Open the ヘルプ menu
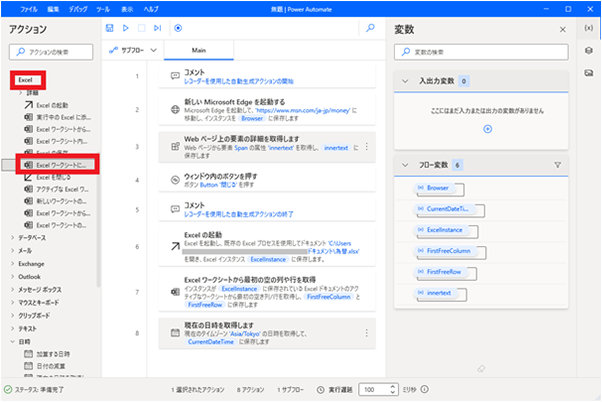Viewport: 602px width, 402px height. tap(151, 9)
